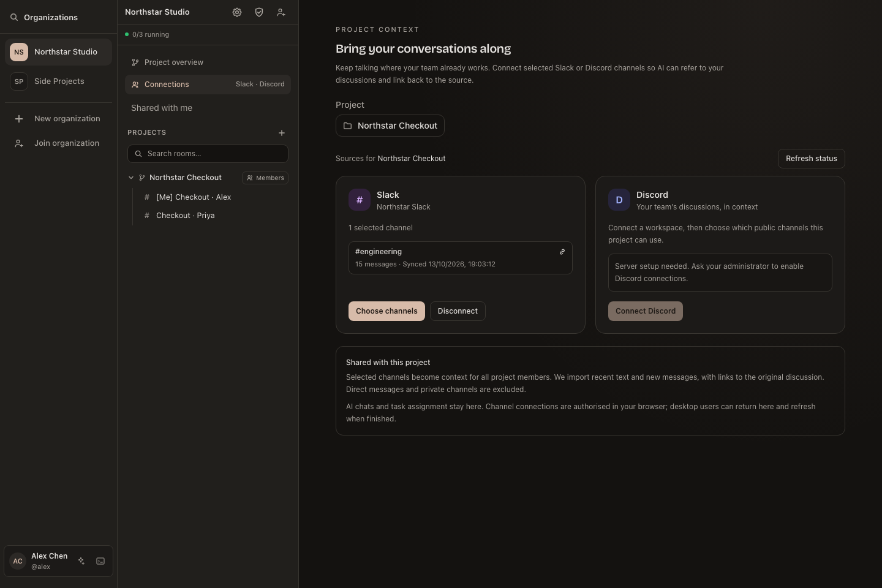882x588 pixels.
Task: Click the sparkle icon beside Alex Chen
Action: click(81, 561)
